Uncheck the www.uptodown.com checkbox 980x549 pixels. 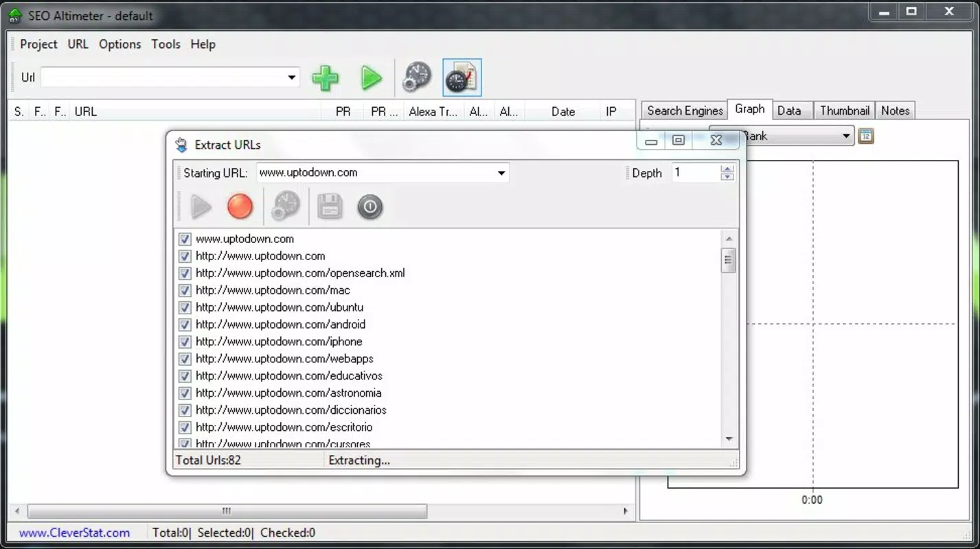(185, 239)
